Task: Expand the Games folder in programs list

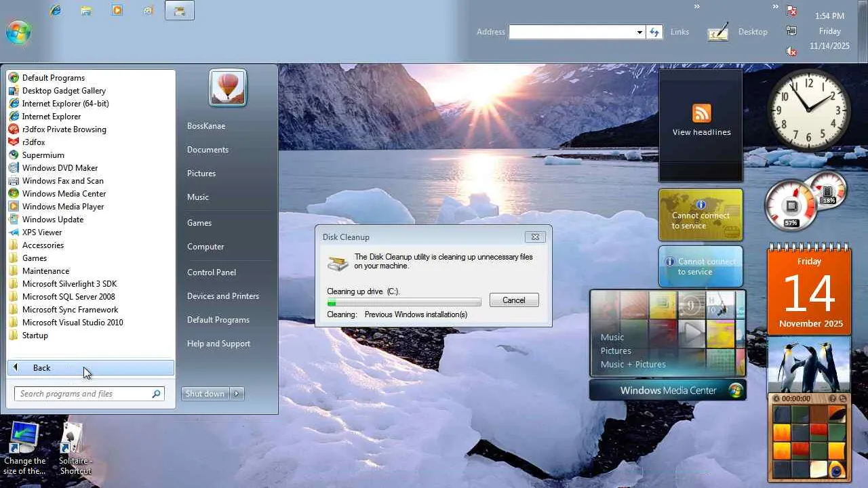Action: (x=35, y=258)
